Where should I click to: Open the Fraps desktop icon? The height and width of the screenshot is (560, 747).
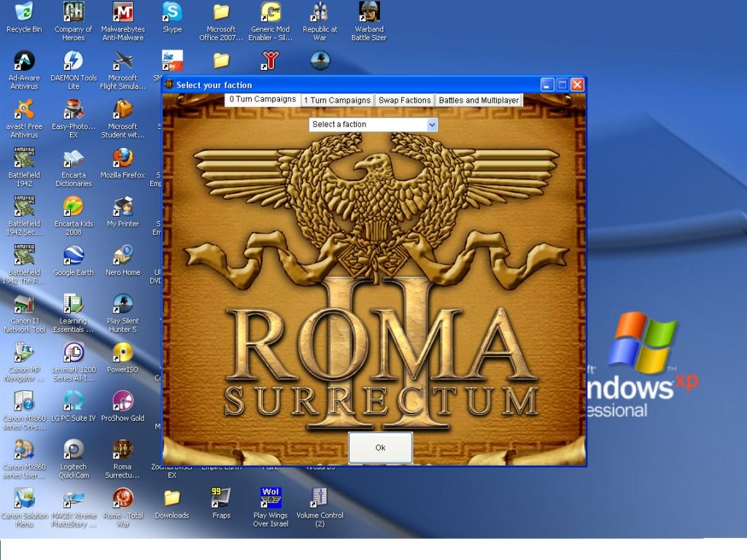coord(221,499)
